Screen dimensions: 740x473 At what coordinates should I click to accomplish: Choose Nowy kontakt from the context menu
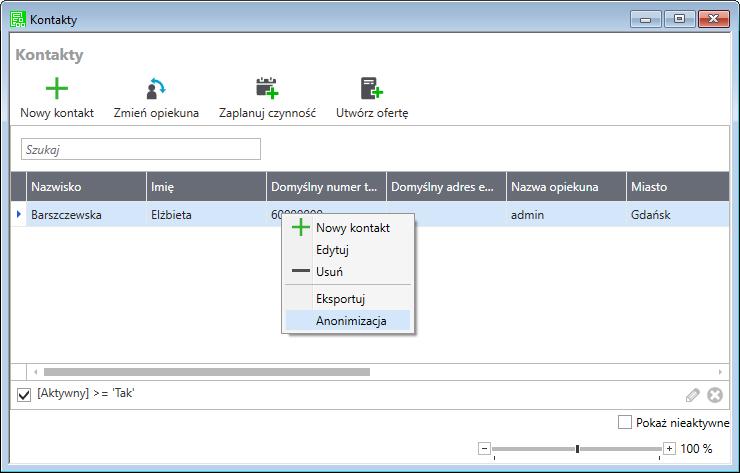pyautogui.click(x=348, y=228)
